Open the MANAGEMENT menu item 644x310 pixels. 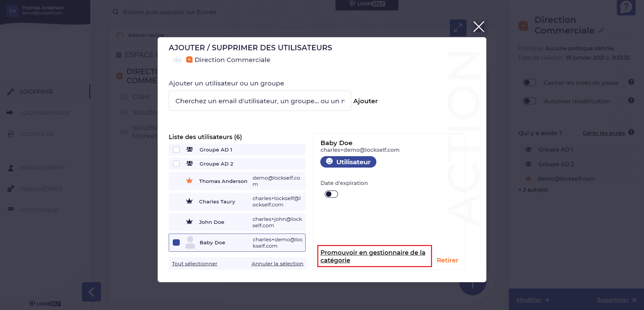pos(42,168)
